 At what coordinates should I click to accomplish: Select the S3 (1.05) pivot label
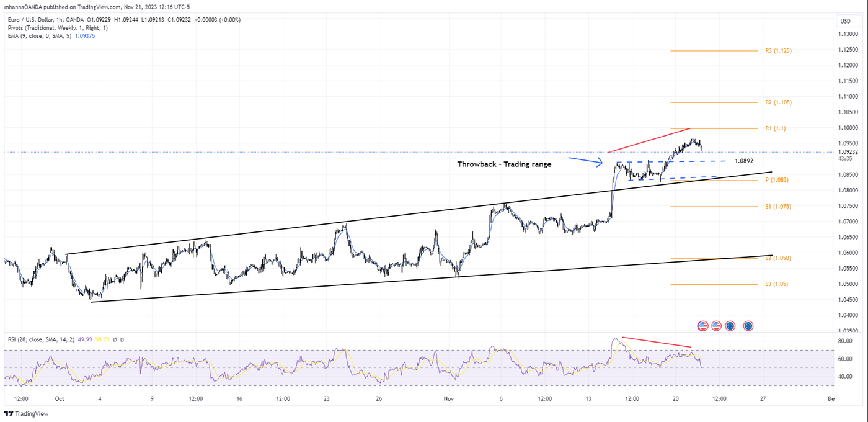pos(776,284)
